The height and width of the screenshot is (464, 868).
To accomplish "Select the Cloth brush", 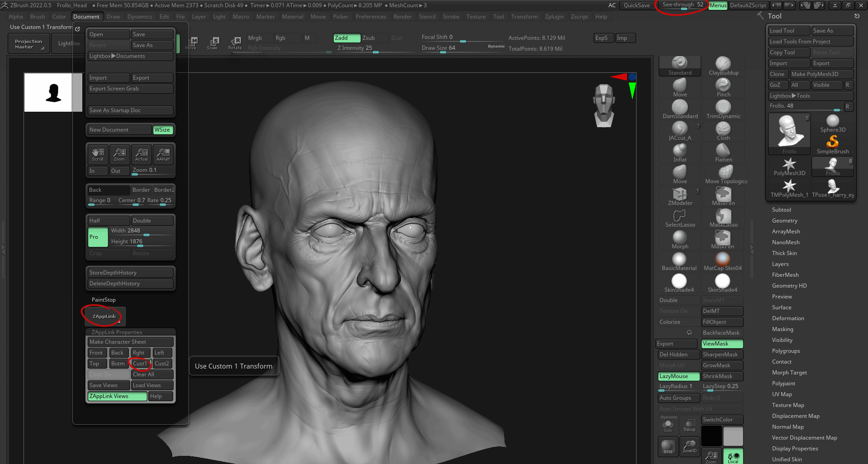I will tap(722, 130).
